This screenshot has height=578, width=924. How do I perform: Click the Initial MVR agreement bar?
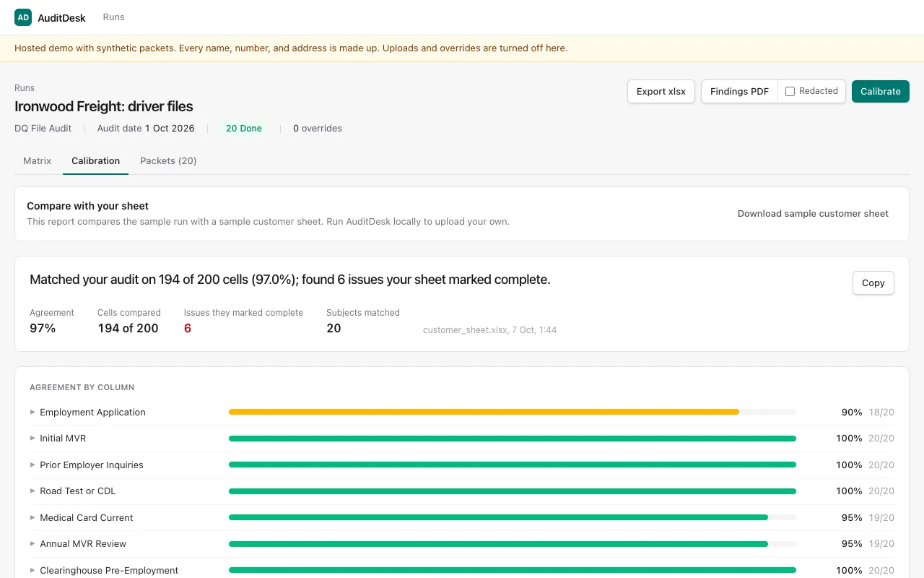[513, 439]
